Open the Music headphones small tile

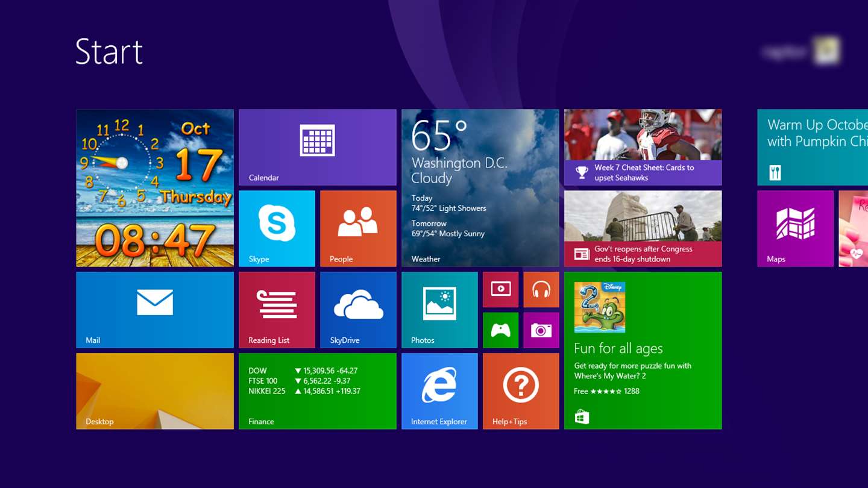coord(541,290)
